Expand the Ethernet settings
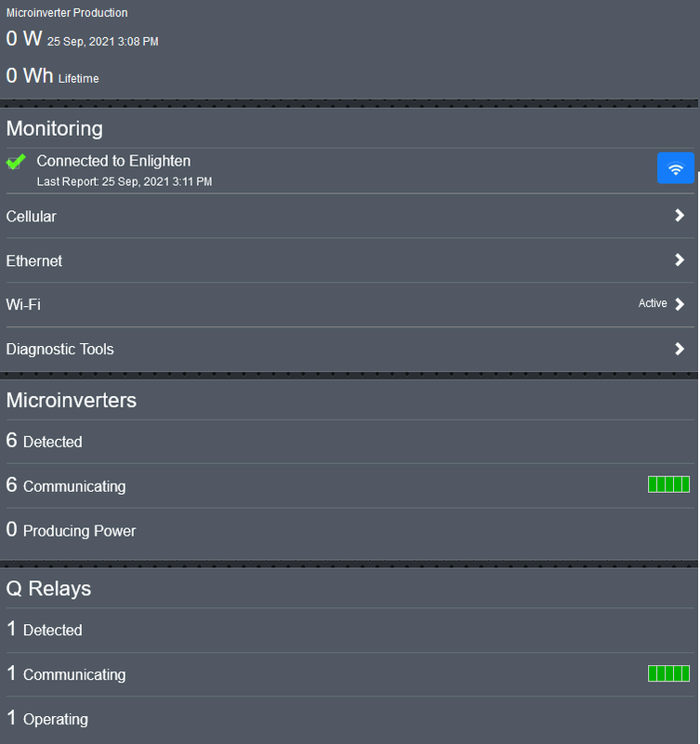 (x=34, y=261)
